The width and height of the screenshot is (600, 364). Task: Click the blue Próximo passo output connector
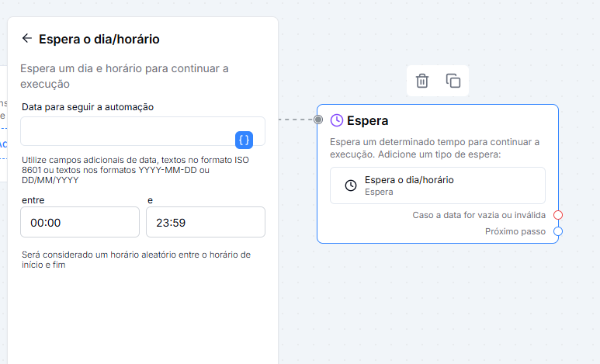[x=558, y=231]
